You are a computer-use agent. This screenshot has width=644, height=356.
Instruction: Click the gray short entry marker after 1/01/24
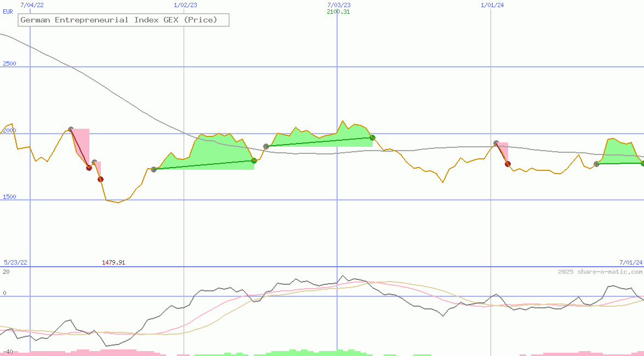coord(496,143)
